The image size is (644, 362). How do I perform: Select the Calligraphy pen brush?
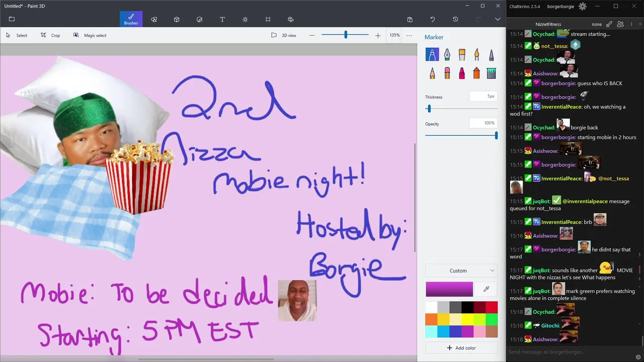pos(447,54)
